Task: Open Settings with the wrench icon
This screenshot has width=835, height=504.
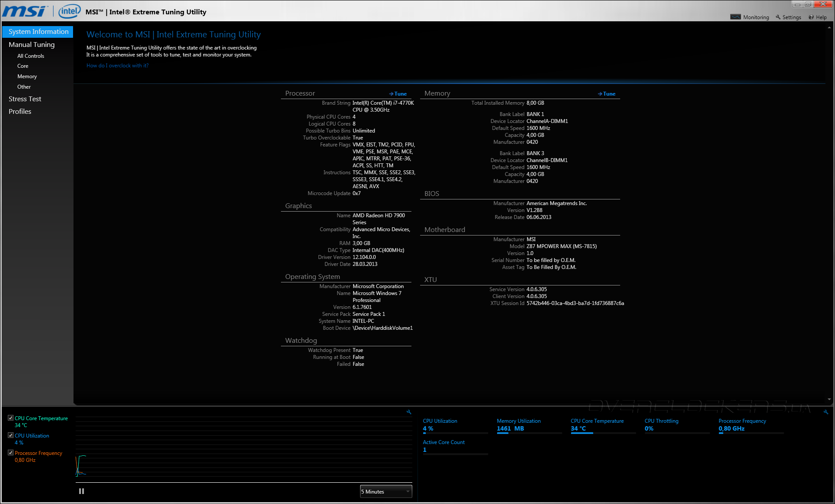Action: (778, 17)
